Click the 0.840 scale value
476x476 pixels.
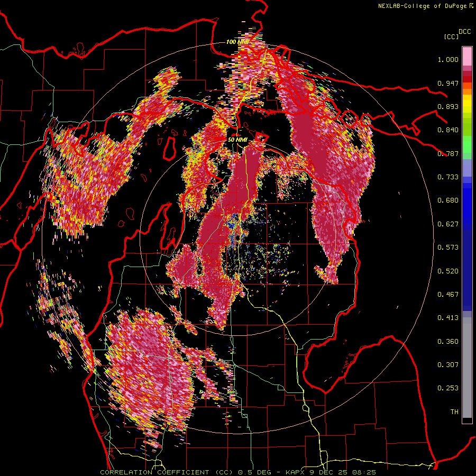(448, 130)
